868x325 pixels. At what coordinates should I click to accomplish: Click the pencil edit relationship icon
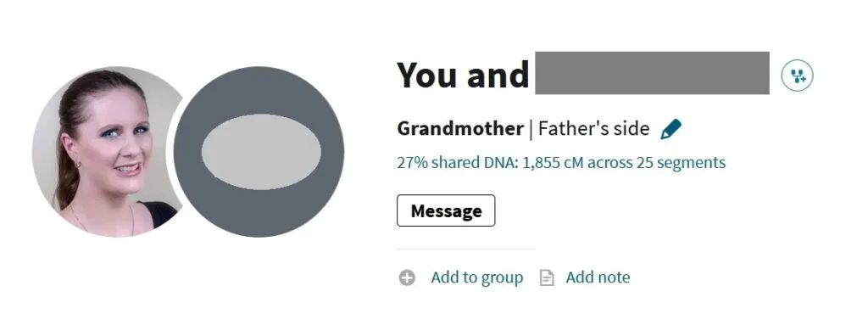tap(671, 129)
